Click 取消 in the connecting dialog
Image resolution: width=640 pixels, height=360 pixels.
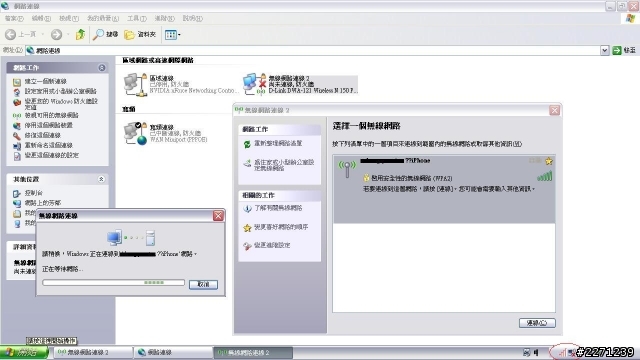pyautogui.click(x=203, y=284)
